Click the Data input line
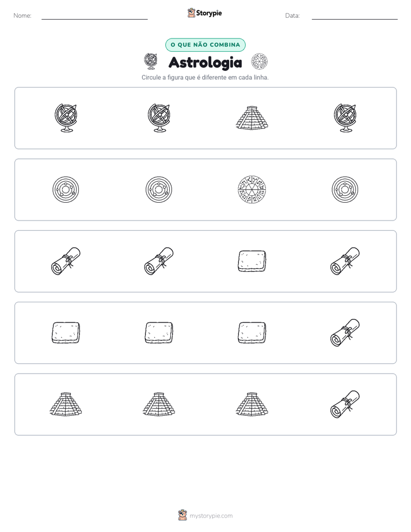Viewport: 411px width, 532px height. click(x=355, y=16)
